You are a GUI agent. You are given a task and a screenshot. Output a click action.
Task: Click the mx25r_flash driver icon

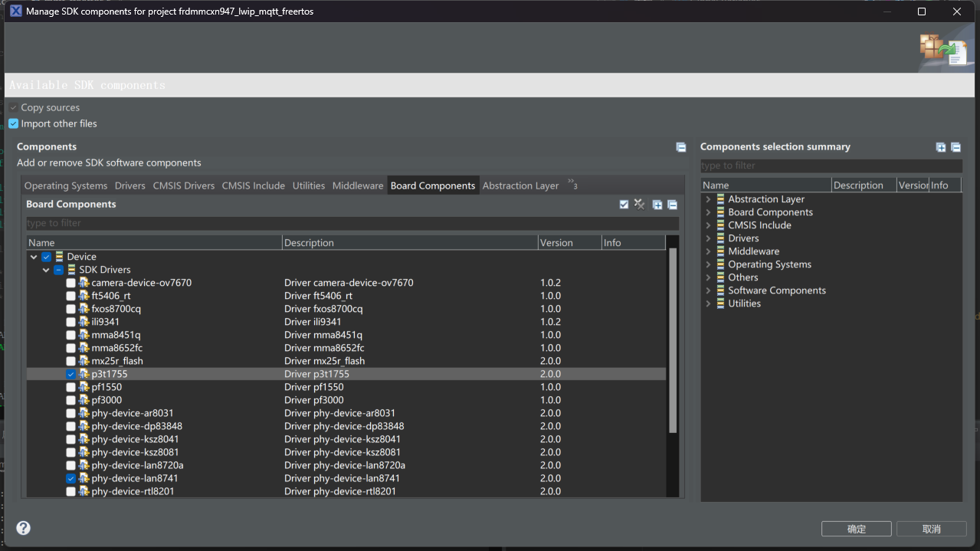pyautogui.click(x=84, y=361)
